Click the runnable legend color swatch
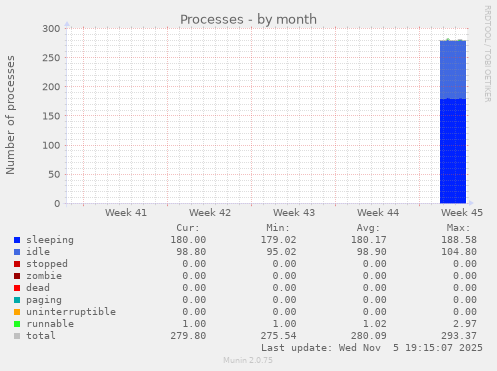This screenshot has height=371, width=497. (17, 324)
